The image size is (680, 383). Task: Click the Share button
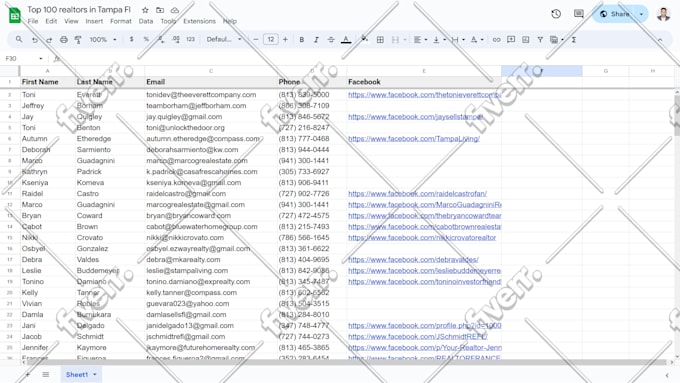[615, 14]
